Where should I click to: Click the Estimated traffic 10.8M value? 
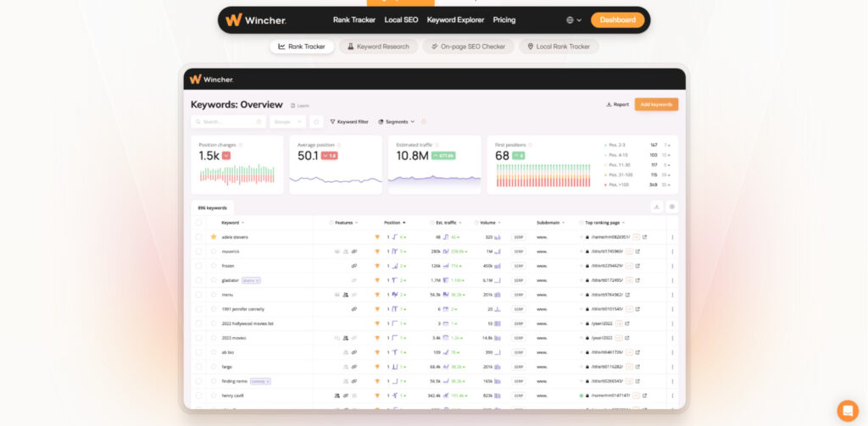coord(412,156)
